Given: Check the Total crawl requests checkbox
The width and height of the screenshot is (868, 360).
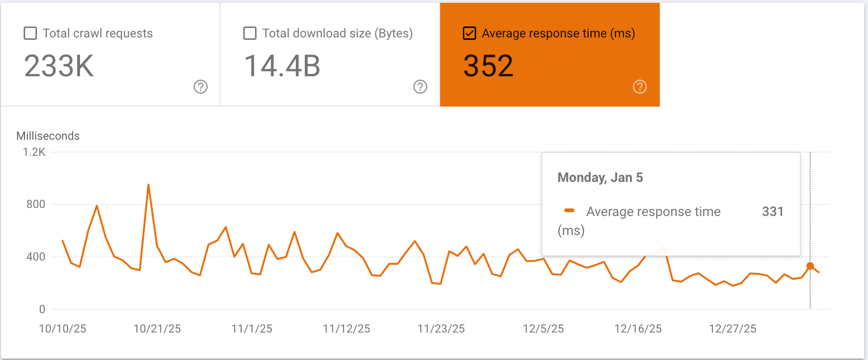Looking at the screenshot, I should 30,33.
